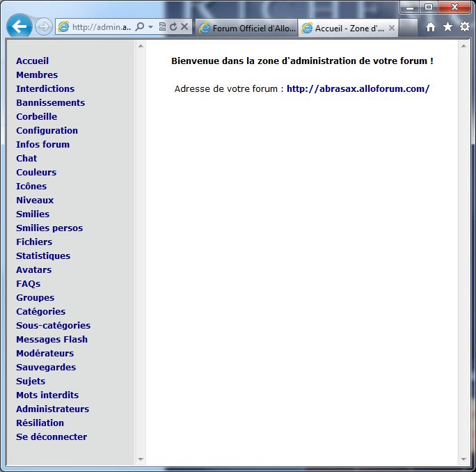Open the Tools gear icon
The width and height of the screenshot is (476, 472).
tap(464, 27)
